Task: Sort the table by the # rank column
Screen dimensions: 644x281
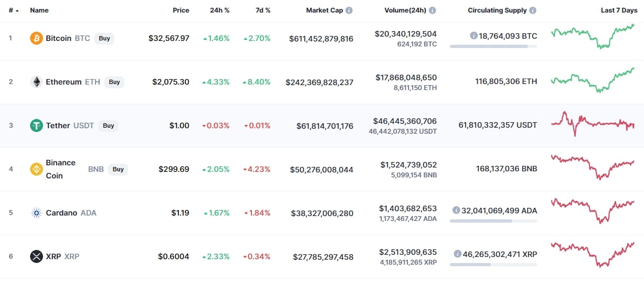Action: coord(14,10)
